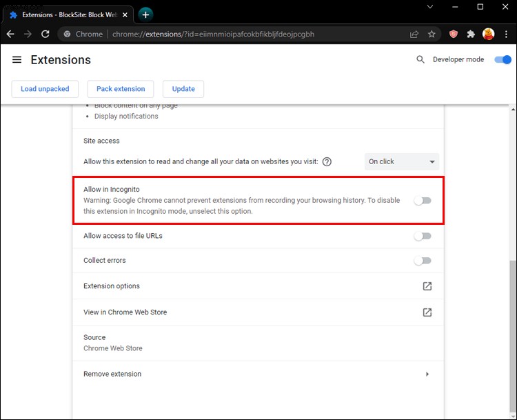517x420 pixels.
Task: Turn off the Developer mode toggle
Action: pyautogui.click(x=503, y=60)
